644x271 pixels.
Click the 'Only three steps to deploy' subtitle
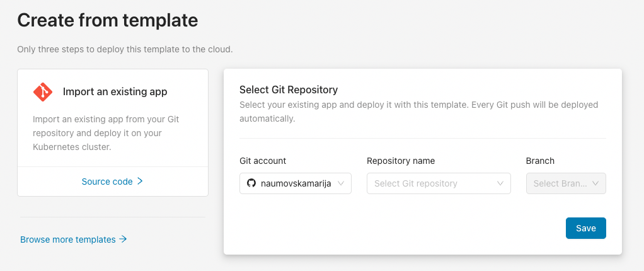(x=125, y=50)
